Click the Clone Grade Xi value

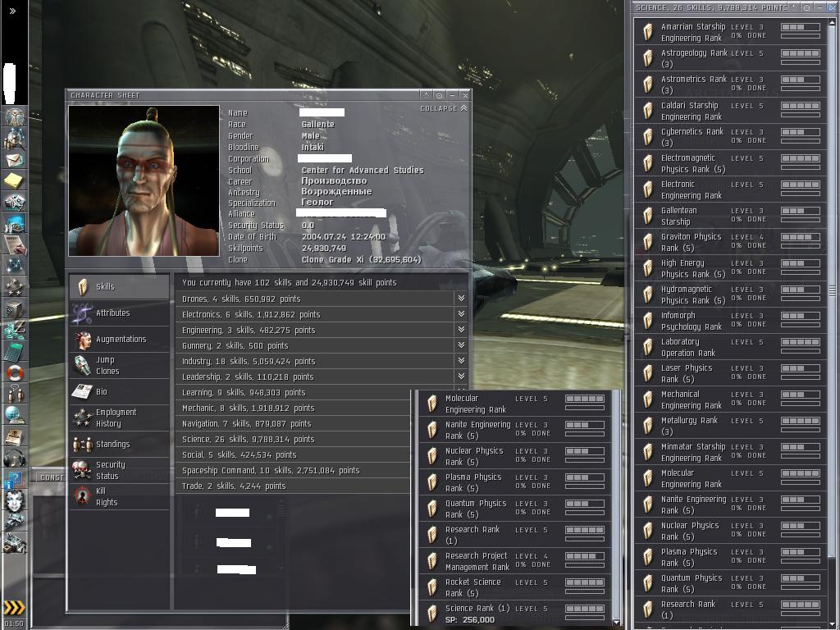(x=361, y=260)
